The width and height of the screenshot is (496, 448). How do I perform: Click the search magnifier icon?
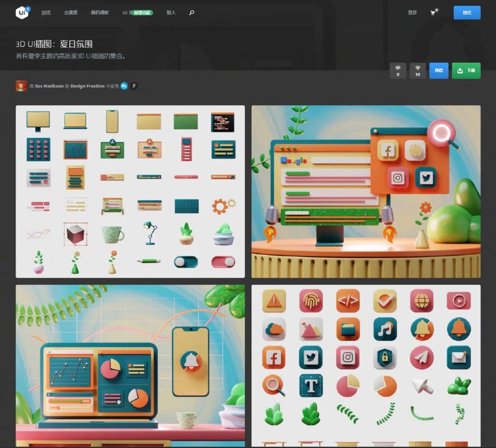tap(192, 13)
